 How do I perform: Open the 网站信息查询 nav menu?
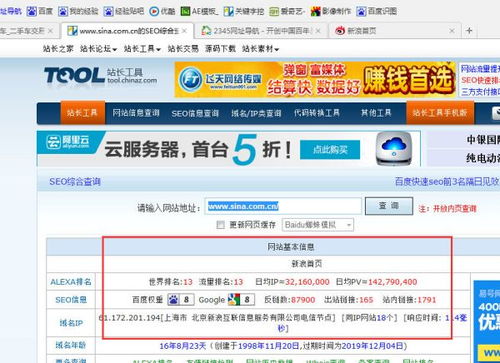(136, 113)
